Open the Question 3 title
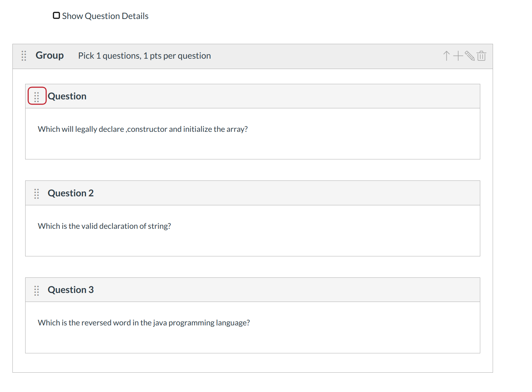532x392 pixels. 70,290
